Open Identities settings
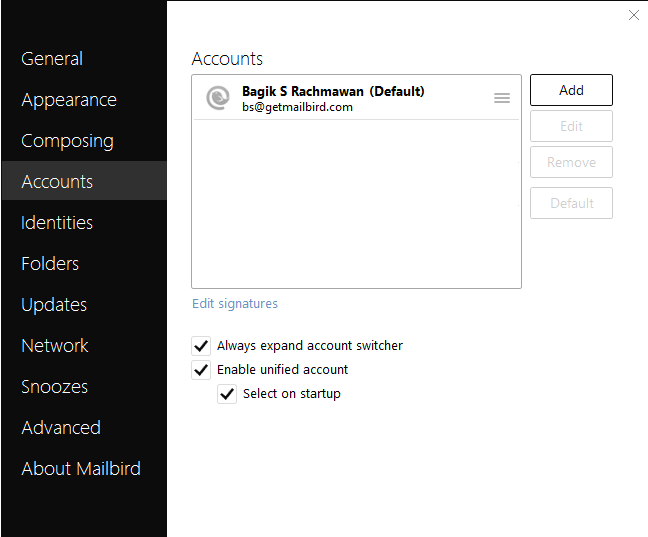Screen dimensions: 648x537 (x=57, y=223)
